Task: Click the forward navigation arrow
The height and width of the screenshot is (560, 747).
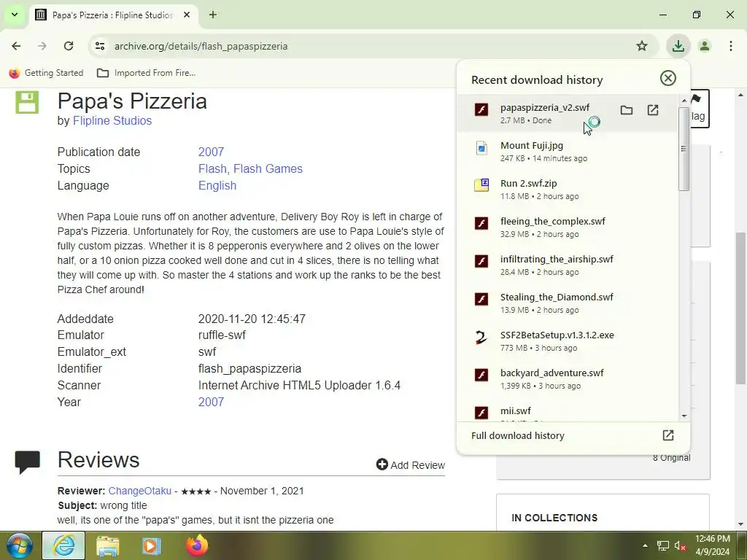Action: 42,46
